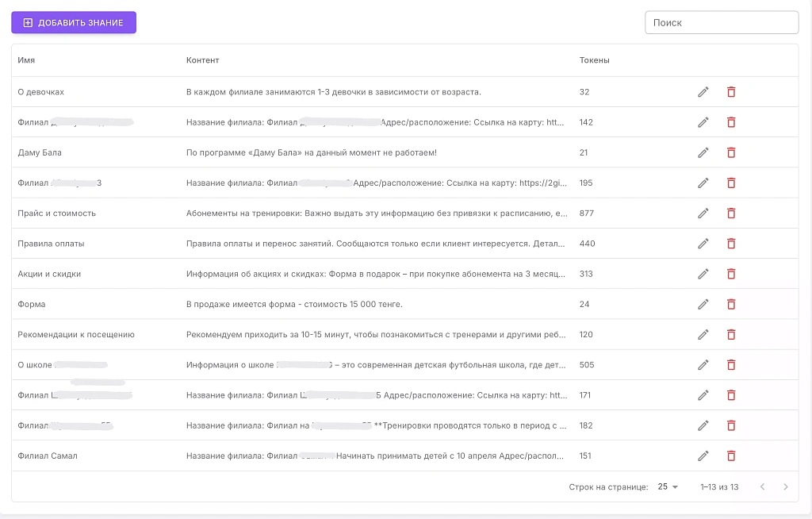Delete the 'Филиал Самал' entry
This screenshot has height=519, width=812.
(731, 456)
